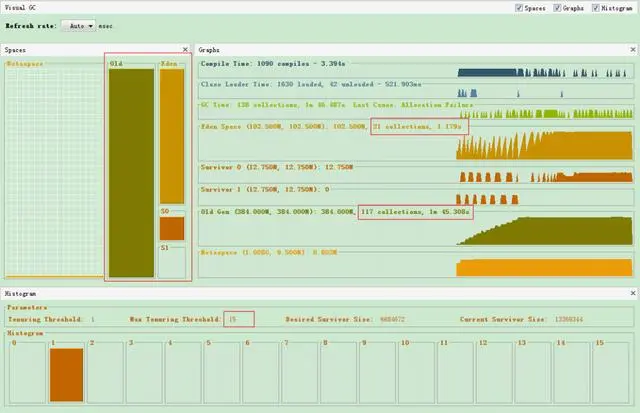Click the Old generation bar in Spaces
640x413 pixels.
[x=131, y=173]
